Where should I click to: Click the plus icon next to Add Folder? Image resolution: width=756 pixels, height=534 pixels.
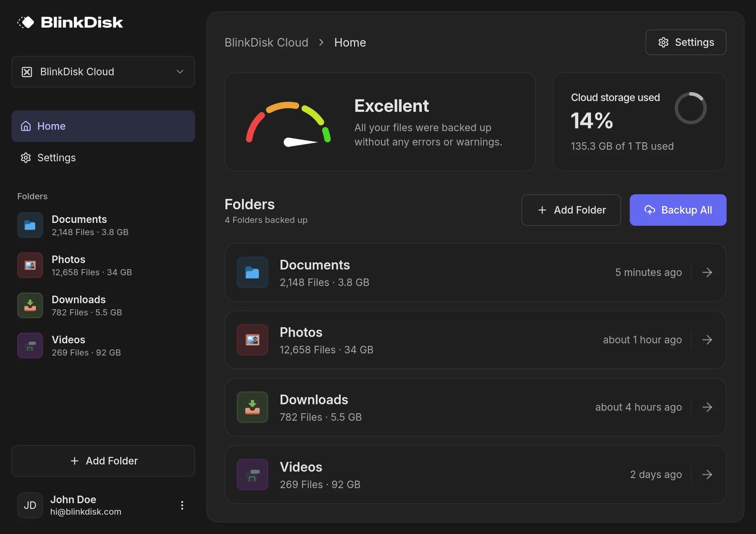(542, 210)
